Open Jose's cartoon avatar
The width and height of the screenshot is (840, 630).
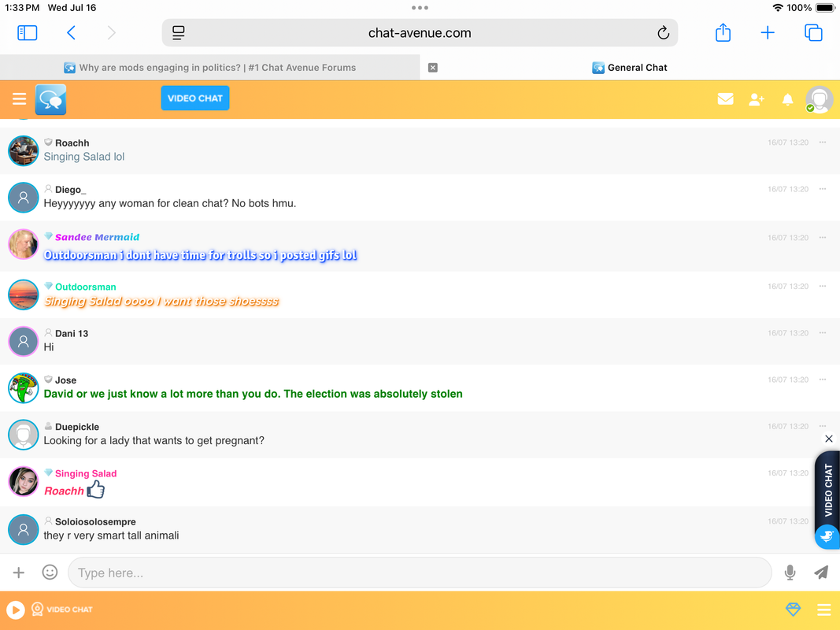(24, 388)
